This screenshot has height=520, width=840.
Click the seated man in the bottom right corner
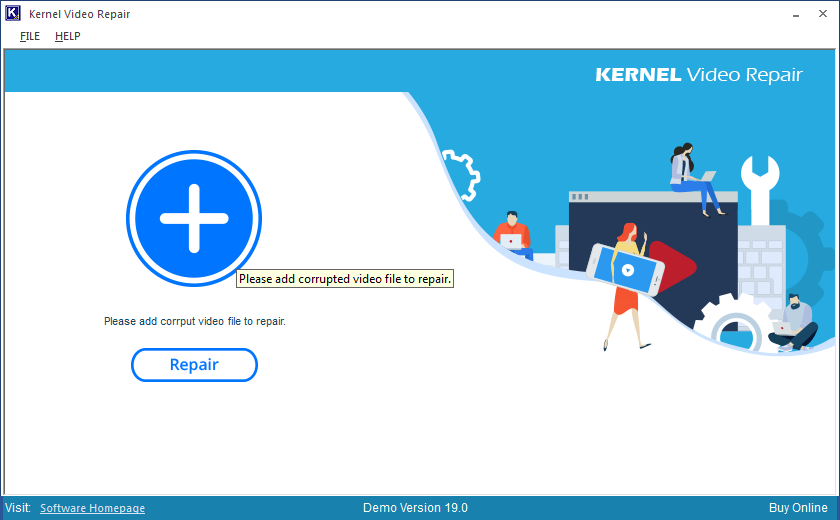click(x=794, y=323)
